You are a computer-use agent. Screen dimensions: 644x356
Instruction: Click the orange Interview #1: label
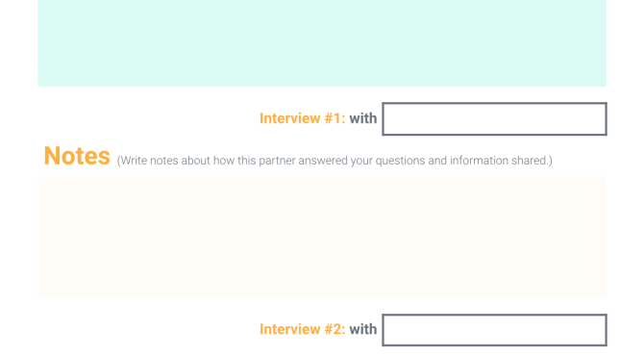pyautogui.click(x=302, y=118)
